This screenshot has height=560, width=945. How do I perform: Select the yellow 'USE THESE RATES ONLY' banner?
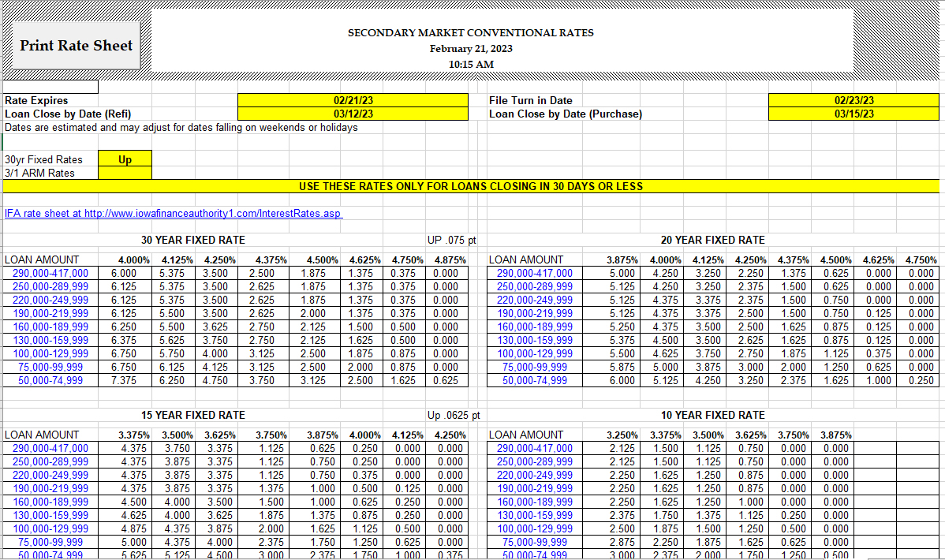click(471, 186)
